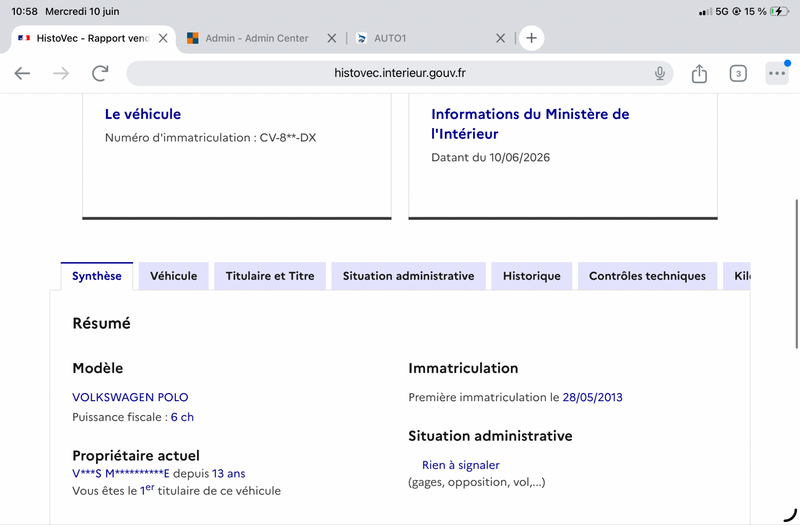Open the Véhicule tab
The image size is (800, 525).
pos(173,276)
